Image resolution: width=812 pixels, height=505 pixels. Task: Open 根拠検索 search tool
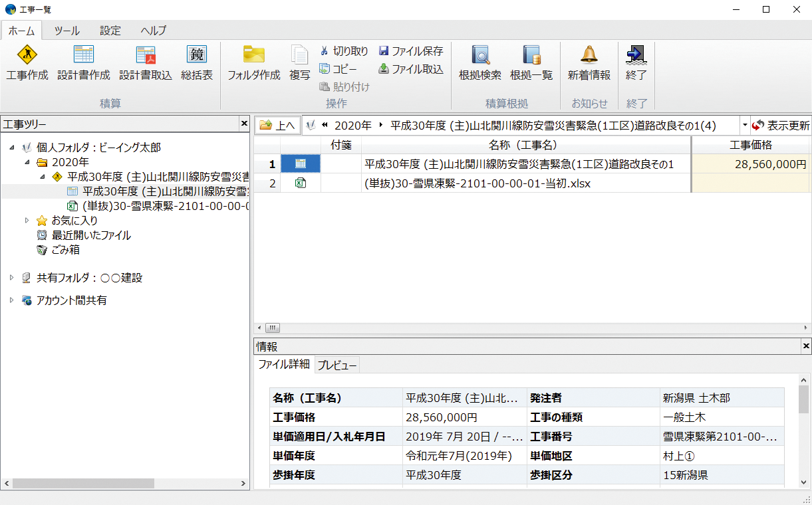[x=480, y=54]
